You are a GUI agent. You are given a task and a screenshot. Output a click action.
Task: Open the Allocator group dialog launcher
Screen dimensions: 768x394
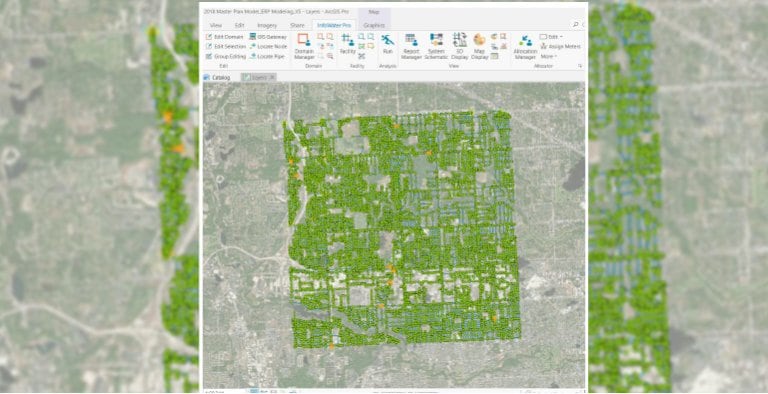point(580,66)
